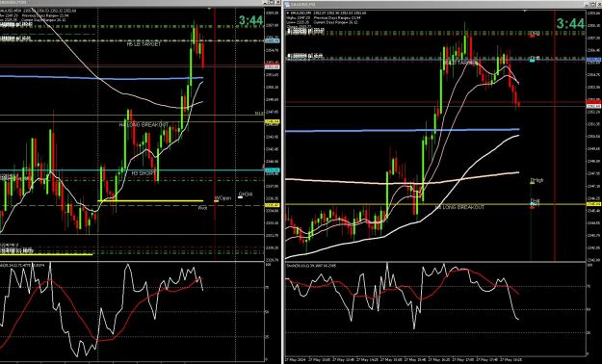
Task: Select H4 LONG BREAKOUT label on left chart
Action: pyautogui.click(x=144, y=125)
